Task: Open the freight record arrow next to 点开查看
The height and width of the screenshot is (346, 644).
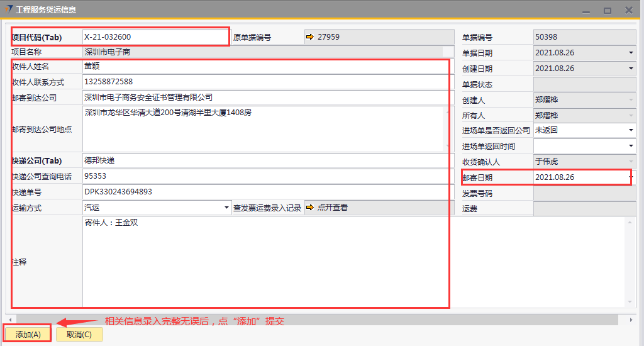Action: pyautogui.click(x=309, y=208)
